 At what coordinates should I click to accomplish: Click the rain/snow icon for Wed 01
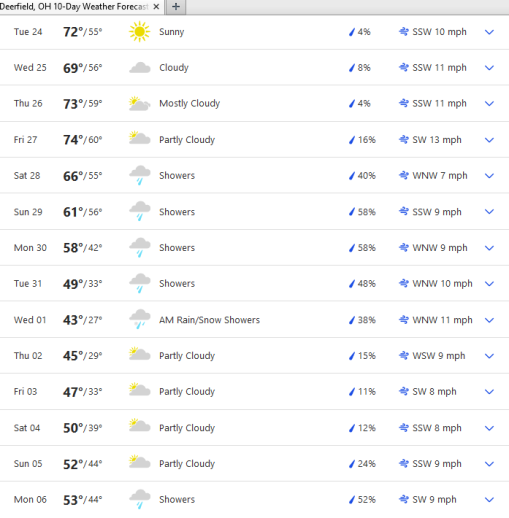(x=139, y=319)
